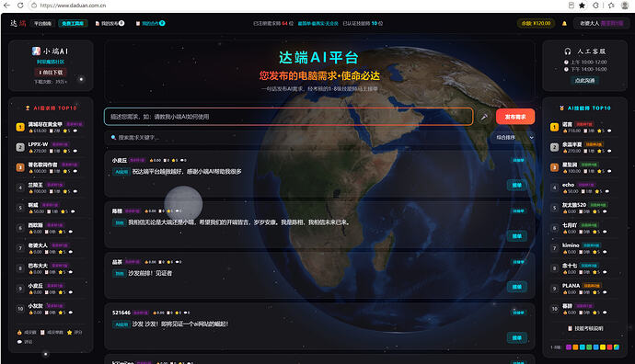Click the skill rules link below right TOP10
Image resolution: width=635 pixels, height=364 pixels.
tap(585, 328)
